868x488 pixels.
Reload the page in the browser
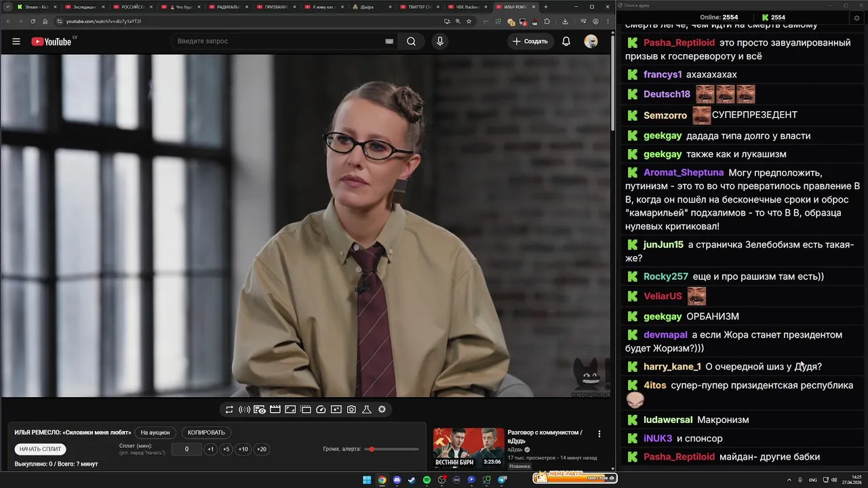click(x=33, y=21)
